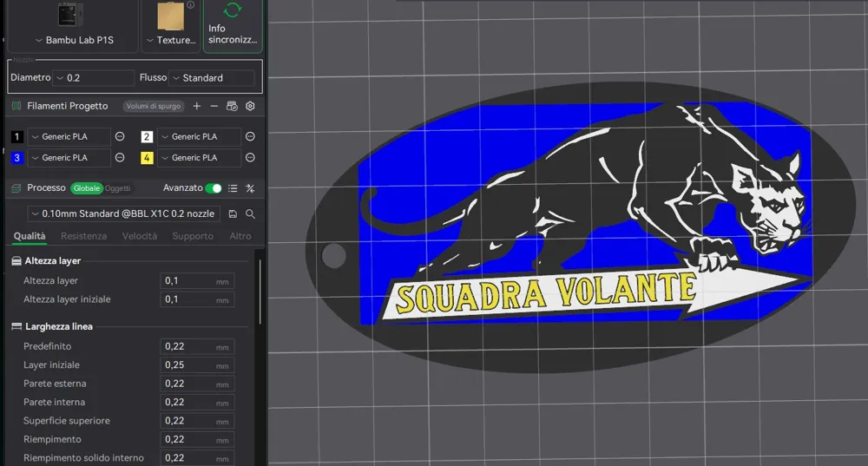Click the settings panel vertical scrollbar

point(260,291)
